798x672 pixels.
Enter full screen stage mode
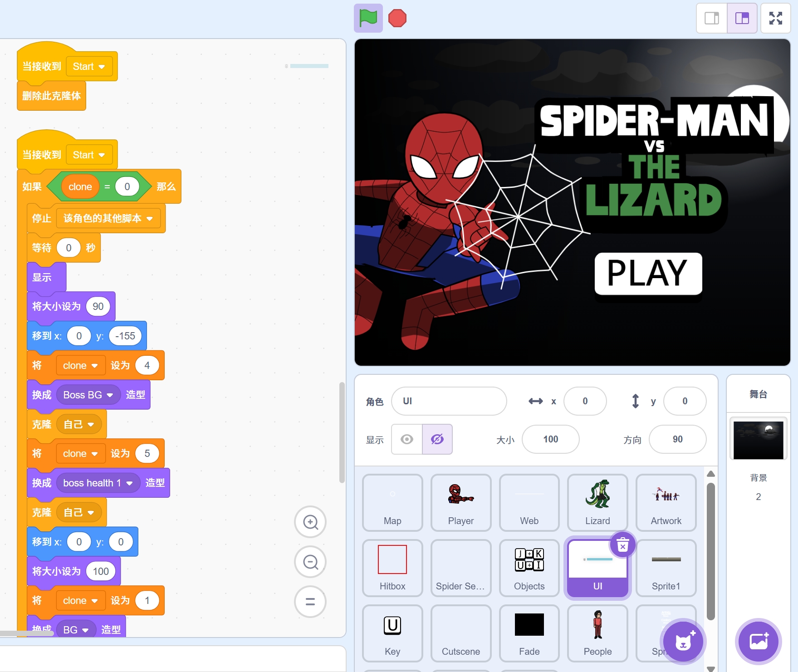pyautogui.click(x=775, y=19)
